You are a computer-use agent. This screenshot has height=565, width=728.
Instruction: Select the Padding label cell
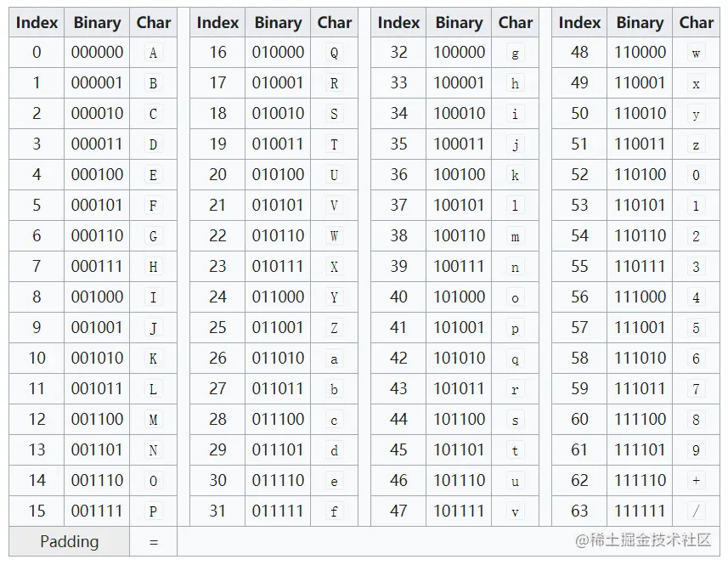[69, 541]
